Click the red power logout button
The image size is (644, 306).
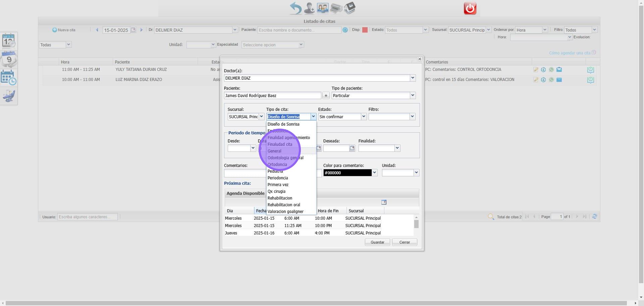pyautogui.click(x=470, y=8)
